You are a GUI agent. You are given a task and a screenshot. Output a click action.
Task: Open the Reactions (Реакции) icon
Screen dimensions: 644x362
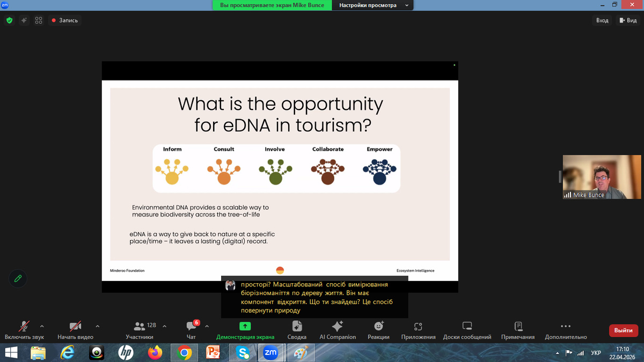click(x=378, y=326)
